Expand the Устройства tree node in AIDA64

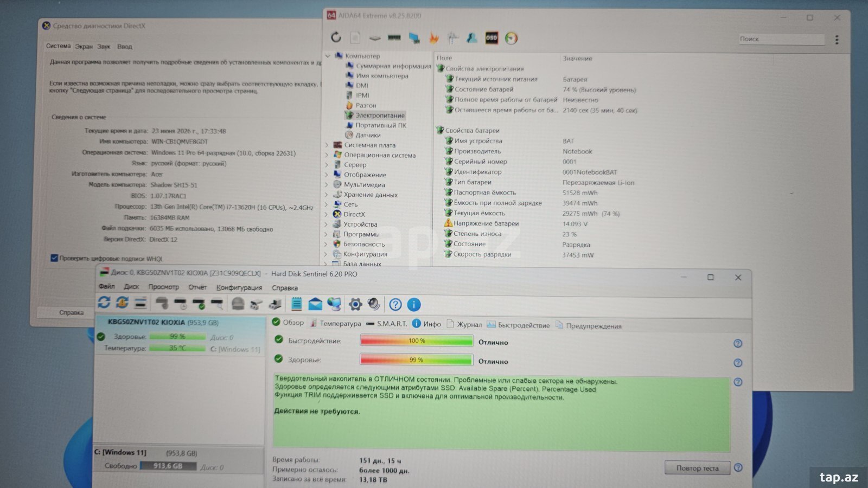click(x=327, y=224)
